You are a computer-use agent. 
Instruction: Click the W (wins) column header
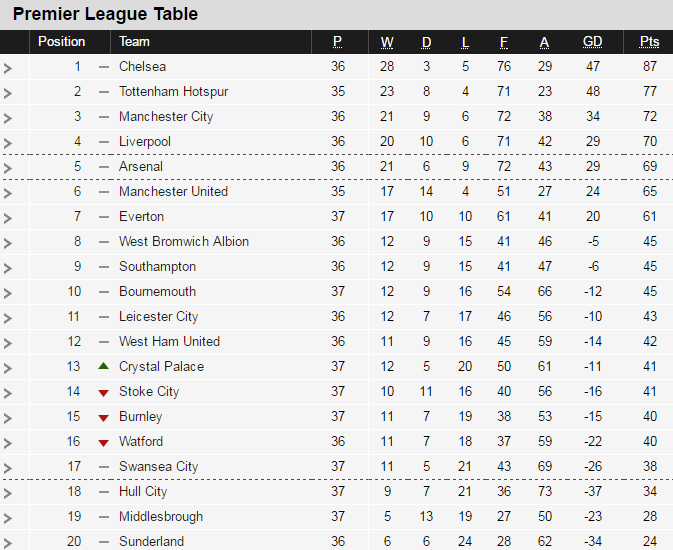387,41
